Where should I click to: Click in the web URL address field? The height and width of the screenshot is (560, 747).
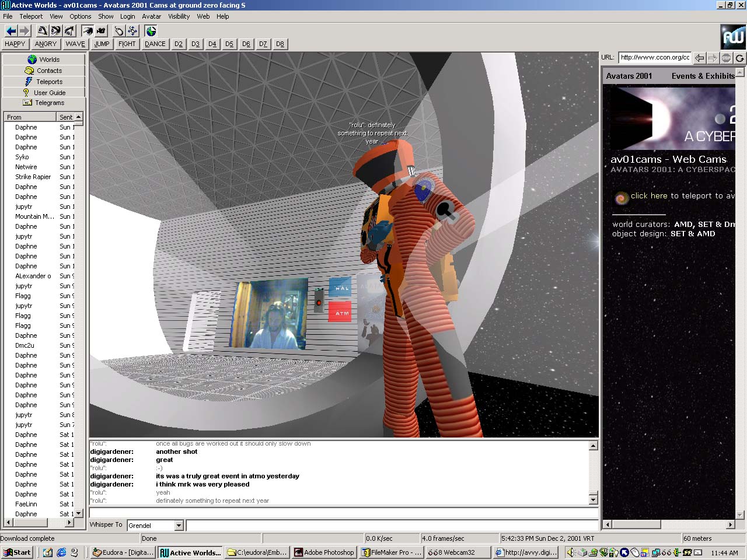(x=655, y=57)
